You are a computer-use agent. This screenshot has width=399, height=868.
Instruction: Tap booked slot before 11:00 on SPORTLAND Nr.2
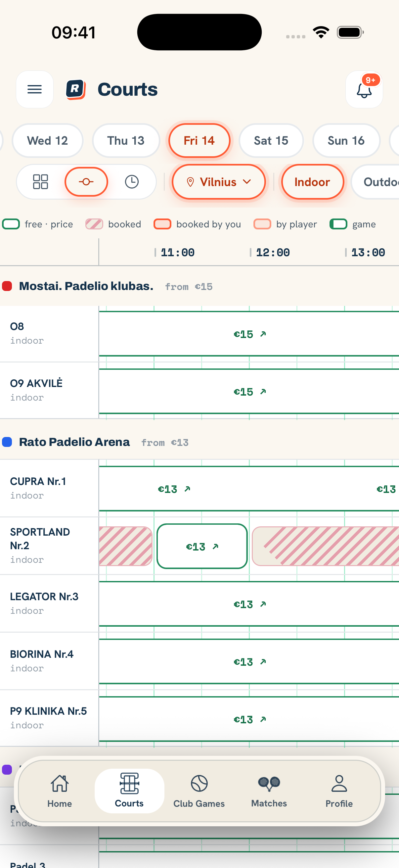coord(126,546)
